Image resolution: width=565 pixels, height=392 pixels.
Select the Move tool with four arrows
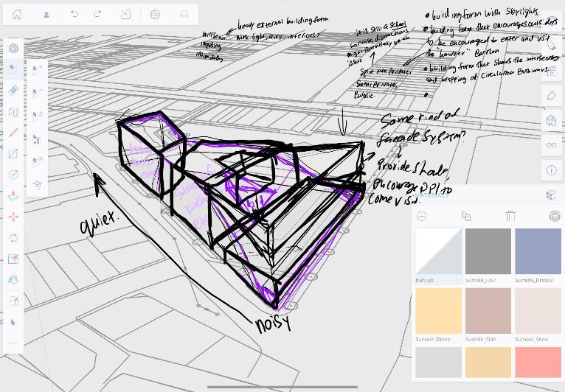pyautogui.click(x=13, y=217)
